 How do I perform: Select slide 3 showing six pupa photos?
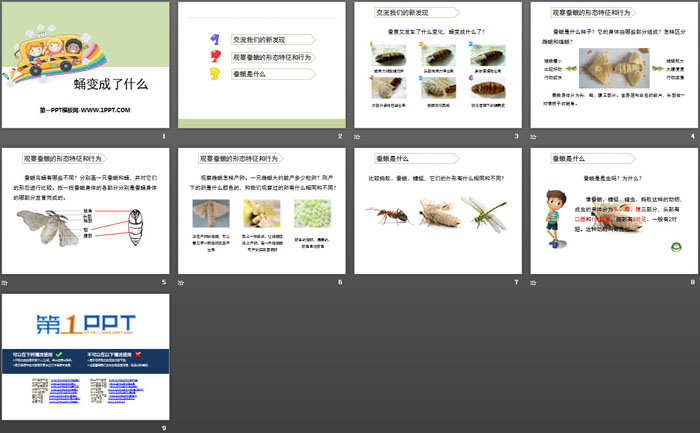click(x=438, y=65)
